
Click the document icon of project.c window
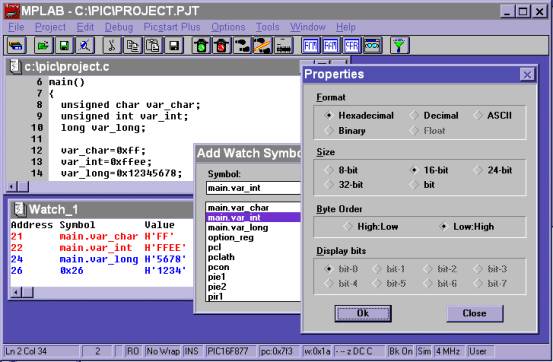(x=15, y=66)
